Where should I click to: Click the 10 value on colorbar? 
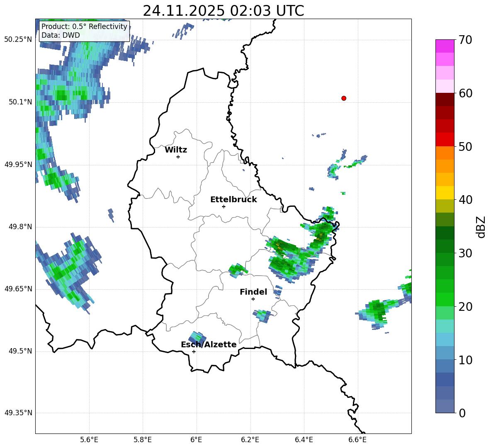click(x=465, y=360)
